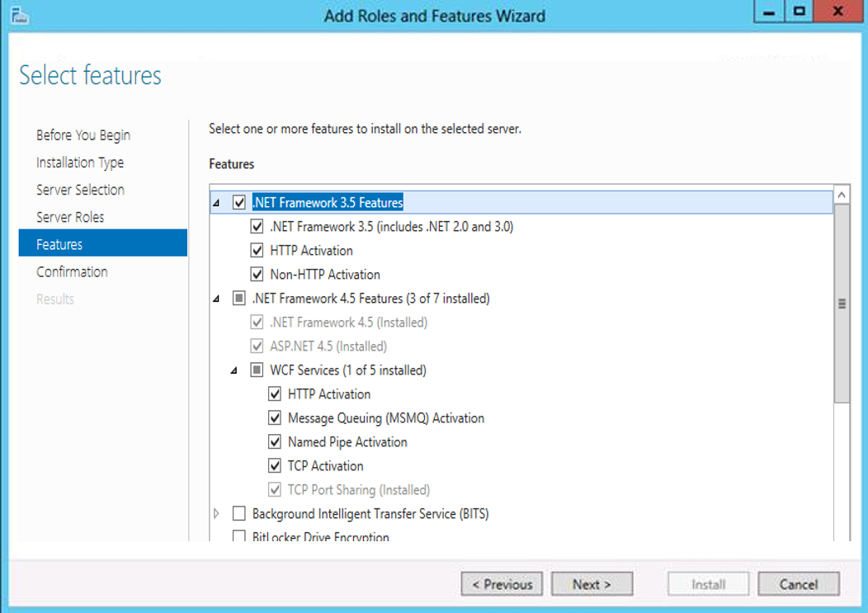
Task: Select WCF Services (1 of 5 installed) row
Action: pyautogui.click(x=347, y=370)
